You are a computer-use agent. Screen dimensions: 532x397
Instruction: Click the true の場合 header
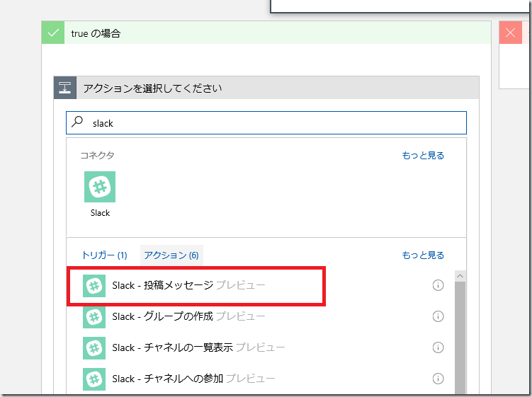click(266, 33)
